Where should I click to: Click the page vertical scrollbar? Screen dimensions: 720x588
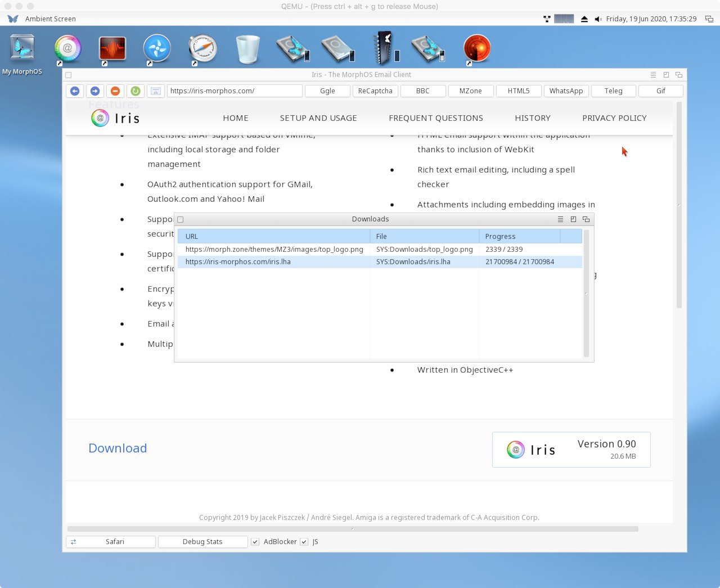click(679, 205)
